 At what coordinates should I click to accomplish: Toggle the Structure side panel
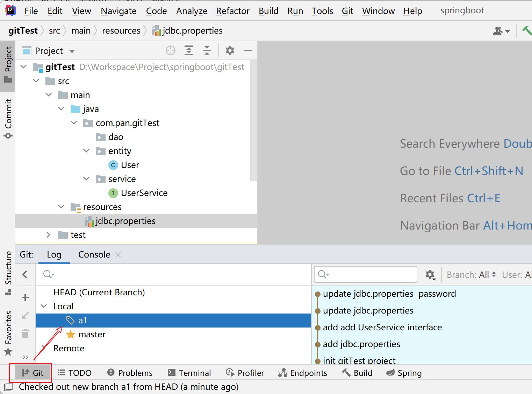[8, 272]
